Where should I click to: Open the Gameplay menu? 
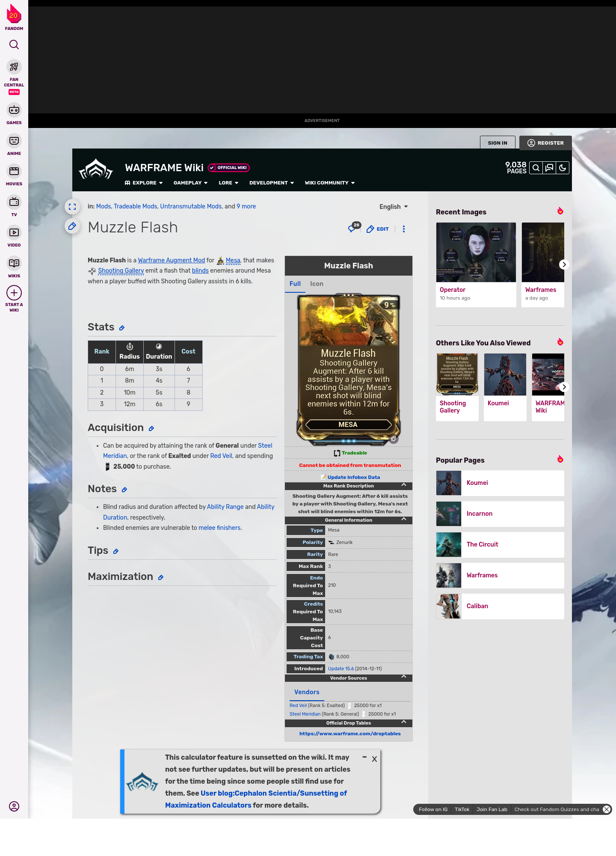pyautogui.click(x=190, y=183)
